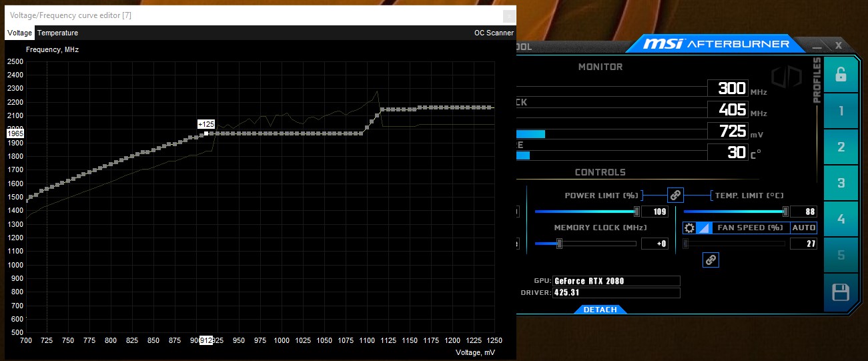Image resolution: width=868 pixels, height=361 pixels.
Task: Load profile slot 1
Action: pyautogui.click(x=841, y=111)
